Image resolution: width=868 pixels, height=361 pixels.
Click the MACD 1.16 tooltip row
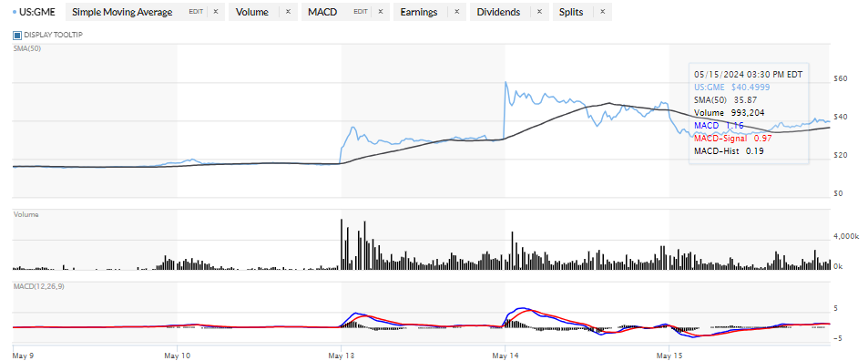[720, 125]
